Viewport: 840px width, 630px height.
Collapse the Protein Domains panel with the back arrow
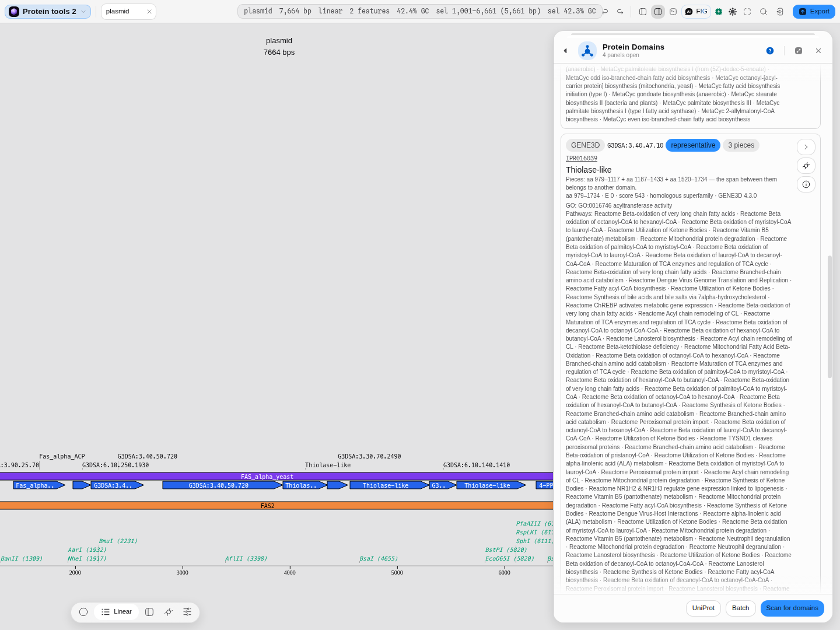565,51
